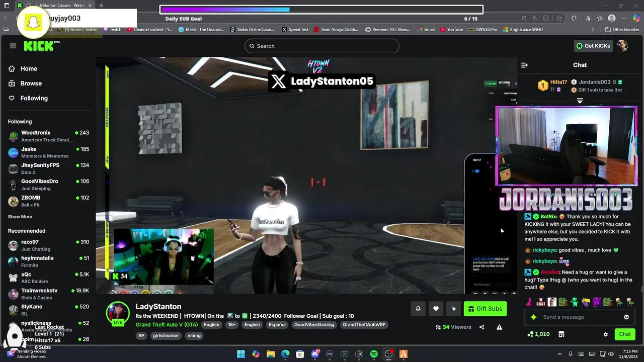644x362 pixels.
Task: Open the new browser tab button
Action: coord(101,5)
